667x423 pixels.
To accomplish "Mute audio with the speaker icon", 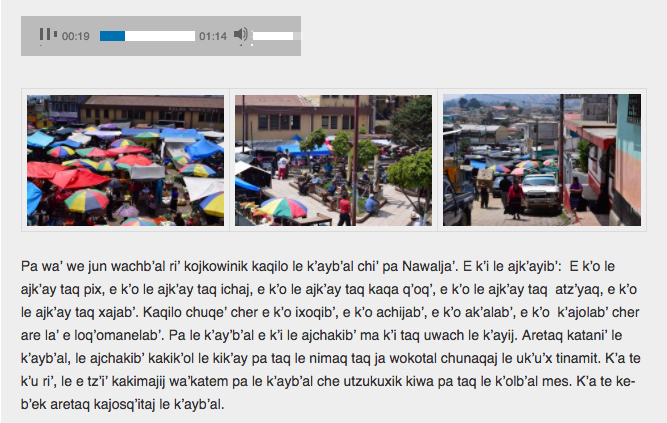I will tap(240, 34).
